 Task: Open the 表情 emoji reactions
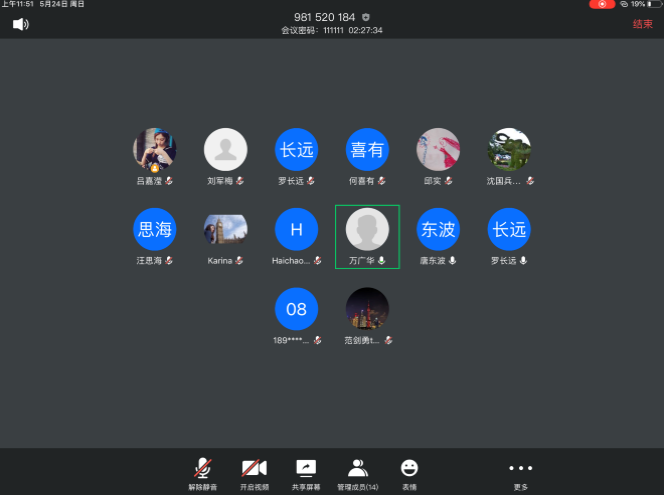point(409,470)
